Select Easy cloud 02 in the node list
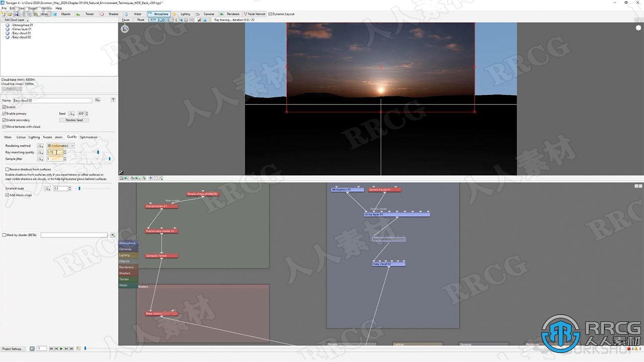Screen dimensions: 644x362 [x=21, y=37]
